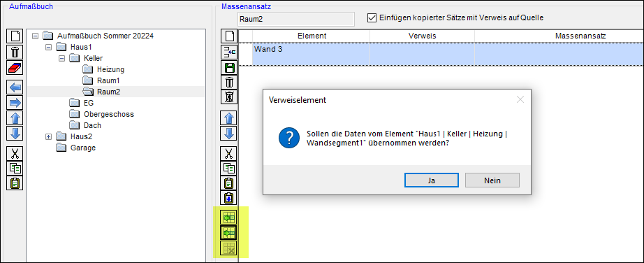Expand the Haus2 tree node
This screenshot has height=263, width=644.
[x=48, y=136]
